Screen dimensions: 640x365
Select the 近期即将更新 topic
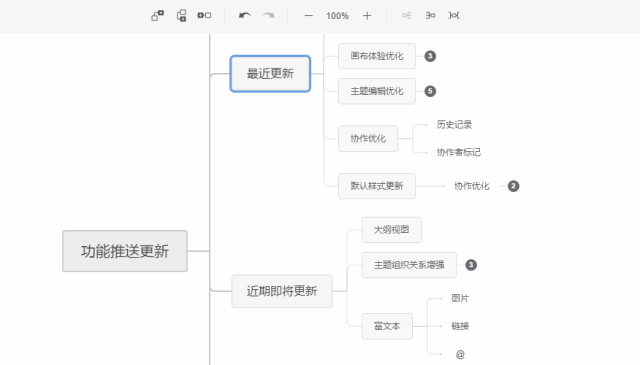282,291
